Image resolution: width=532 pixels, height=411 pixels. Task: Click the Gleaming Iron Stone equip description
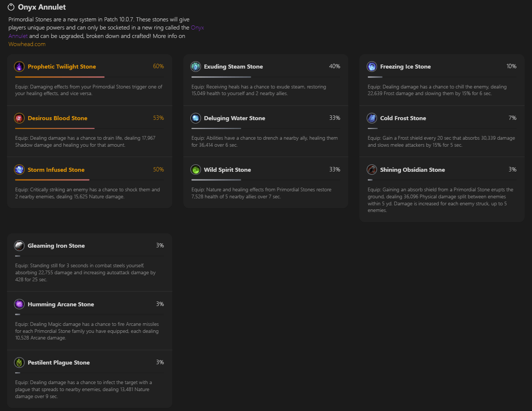pos(85,273)
